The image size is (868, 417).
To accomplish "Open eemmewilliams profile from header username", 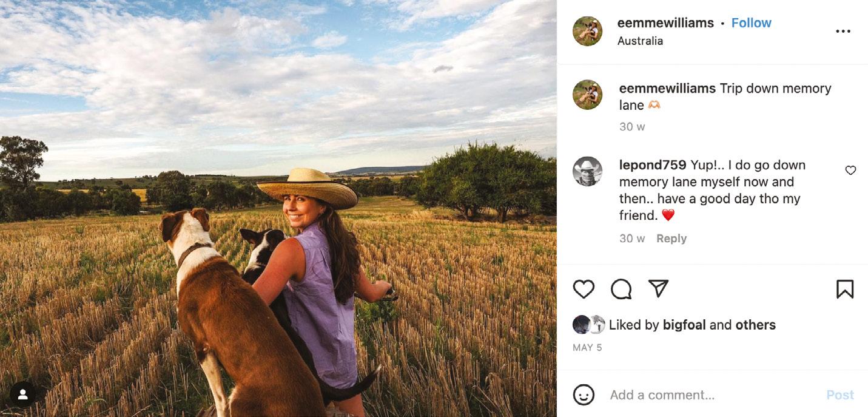I will 665,23.
